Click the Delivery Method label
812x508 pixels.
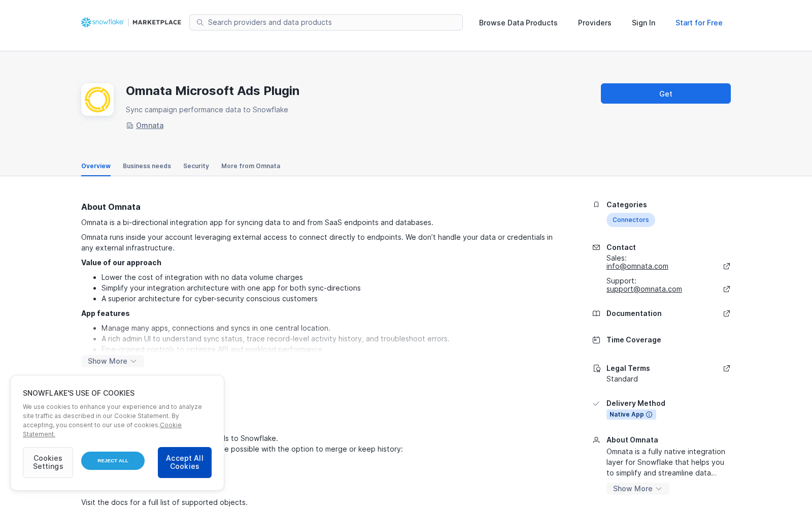coord(636,403)
